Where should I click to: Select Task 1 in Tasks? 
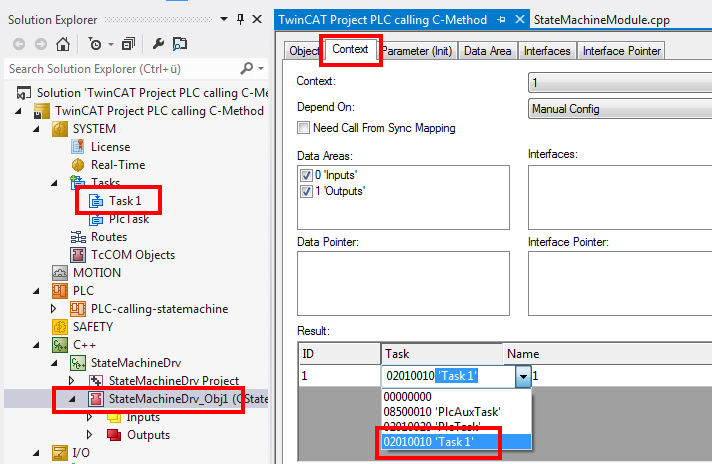[x=125, y=201]
